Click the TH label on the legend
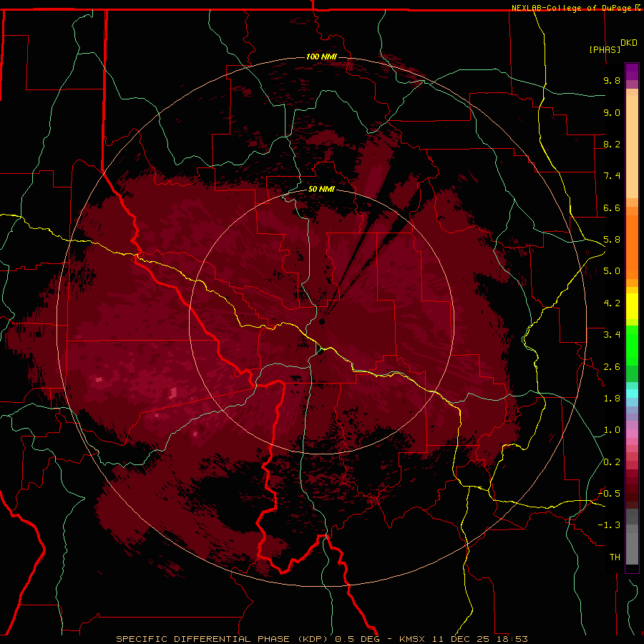 tap(615, 557)
